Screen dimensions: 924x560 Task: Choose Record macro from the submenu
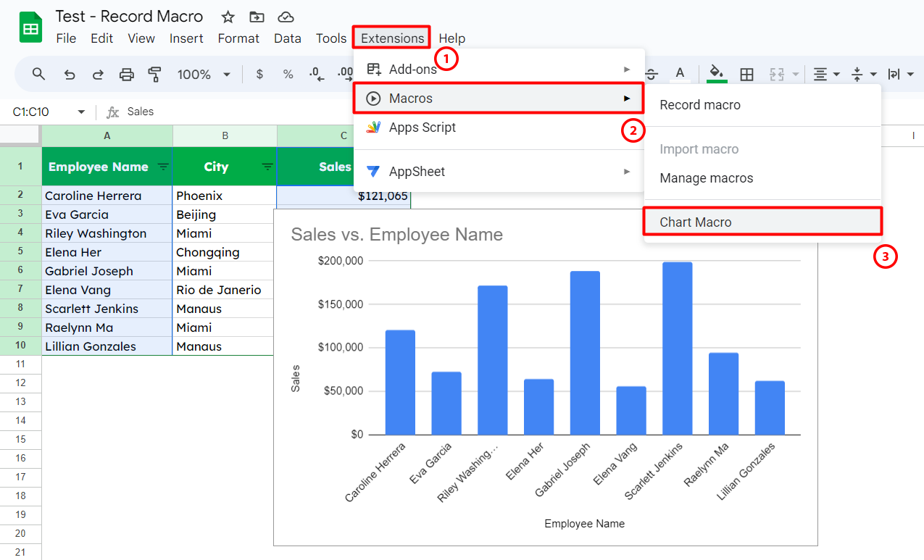[x=762, y=105]
